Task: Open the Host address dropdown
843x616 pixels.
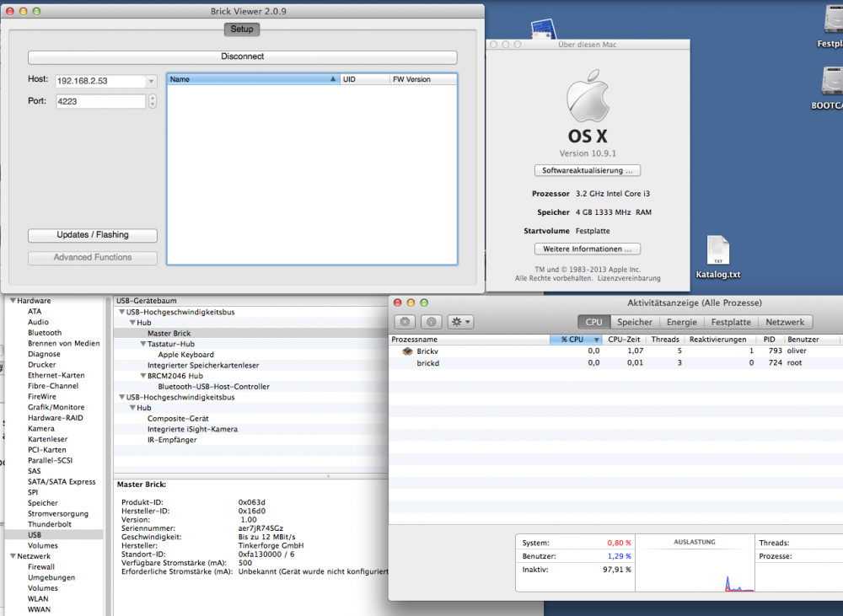Action: tap(151, 82)
